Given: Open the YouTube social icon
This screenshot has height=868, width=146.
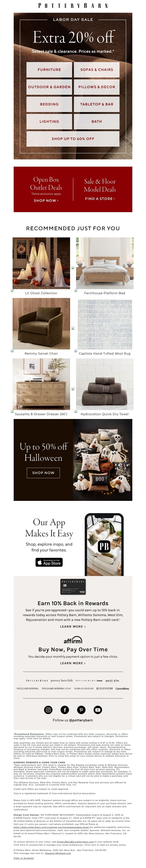Looking at the screenshot, I should [98, 710].
